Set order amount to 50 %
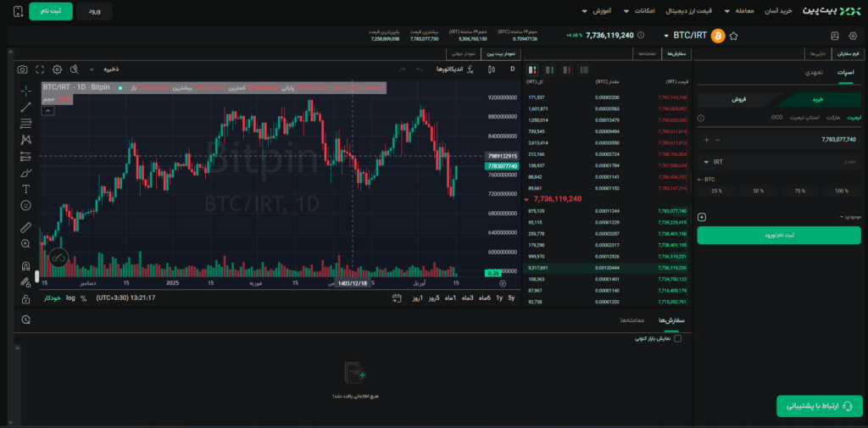868x428 pixels. tap(759, 191)
